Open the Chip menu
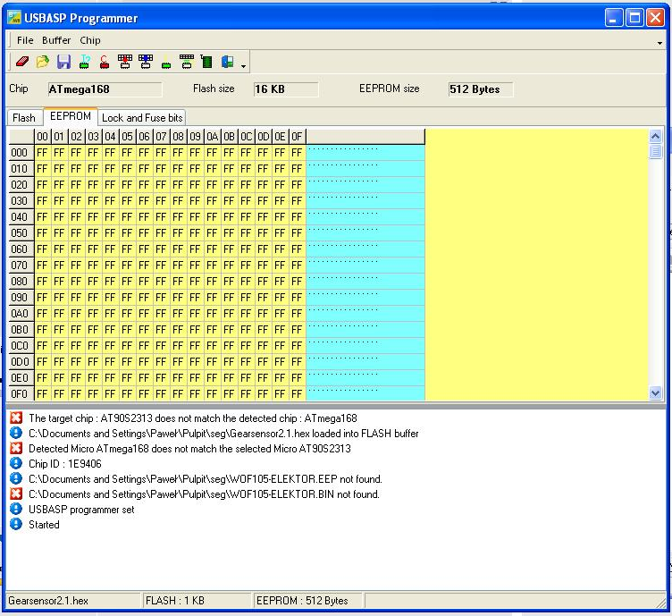The height and width of the screenshot is (616, 672). pos(90,40)
